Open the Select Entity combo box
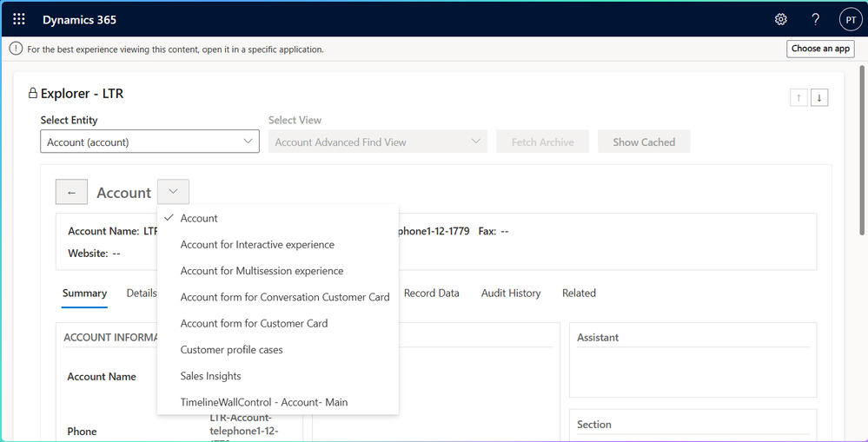 (x=149, y=142)
